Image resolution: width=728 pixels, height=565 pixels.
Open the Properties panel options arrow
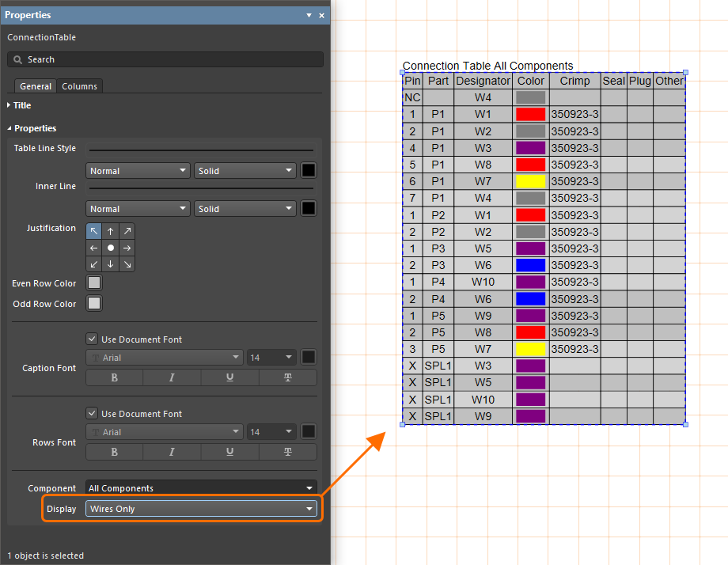309,15
